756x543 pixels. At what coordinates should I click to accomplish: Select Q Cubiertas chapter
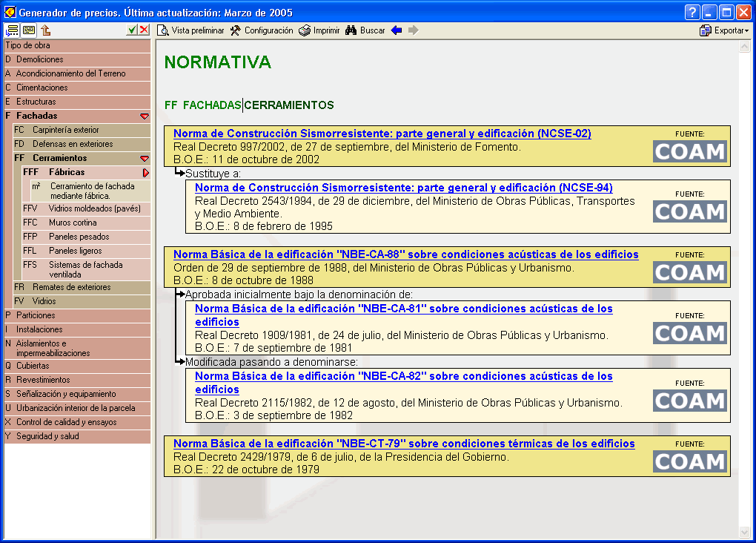coord(77,366)
